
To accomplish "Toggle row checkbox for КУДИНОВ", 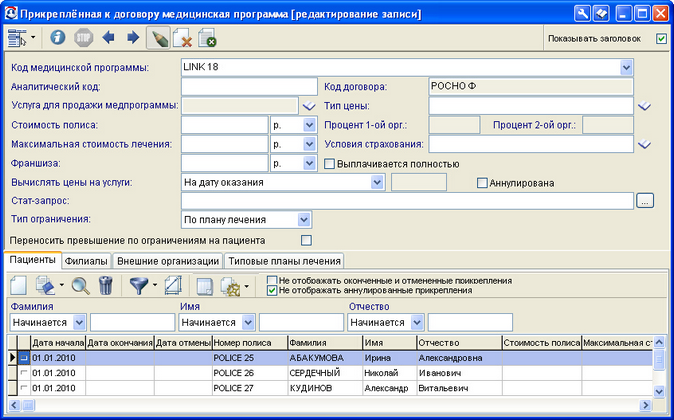I will [24, 388].
